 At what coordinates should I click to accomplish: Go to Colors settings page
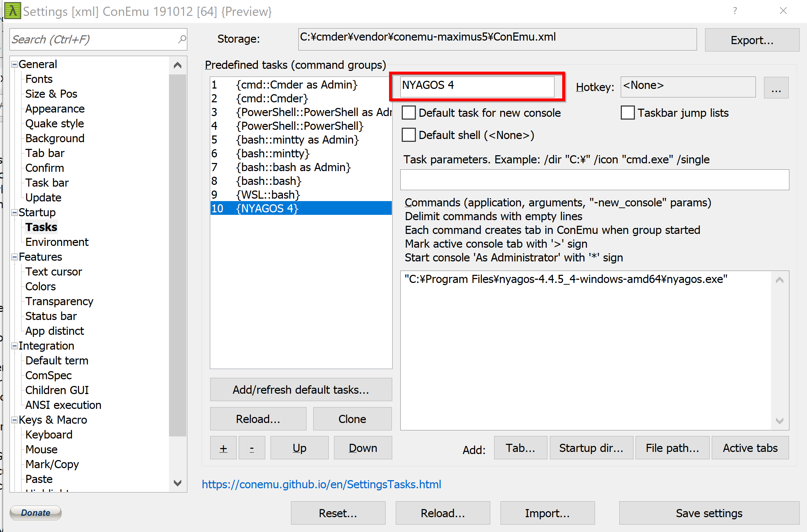(41, 286)
